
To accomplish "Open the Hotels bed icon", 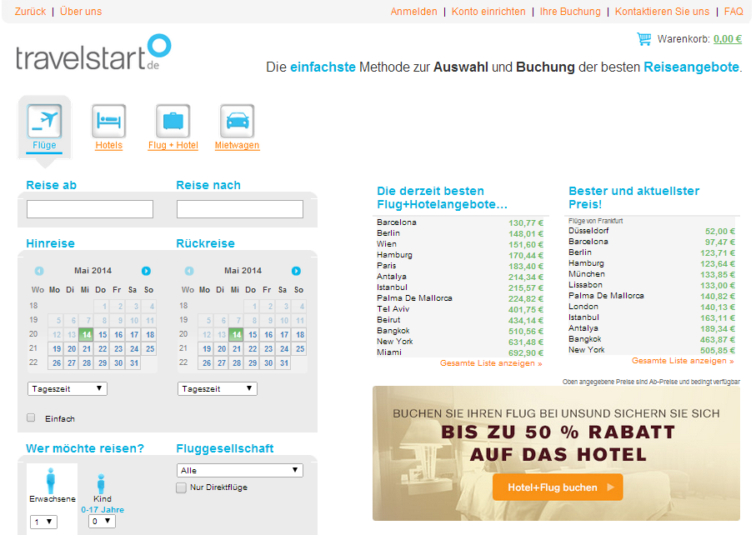I will [x=109, y=121].
